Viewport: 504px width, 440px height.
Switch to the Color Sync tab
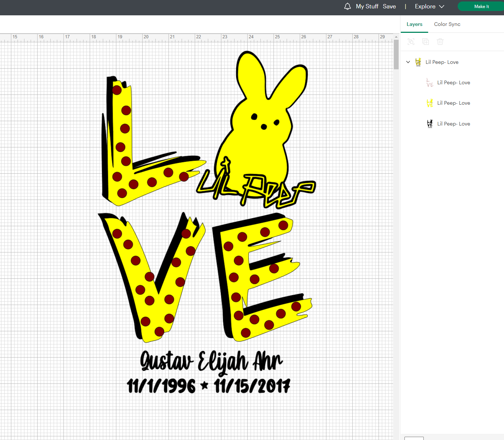coord(447,24)
